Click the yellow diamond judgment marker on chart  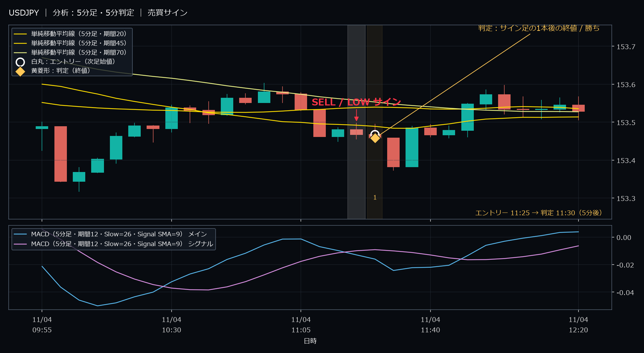point(375,138)
